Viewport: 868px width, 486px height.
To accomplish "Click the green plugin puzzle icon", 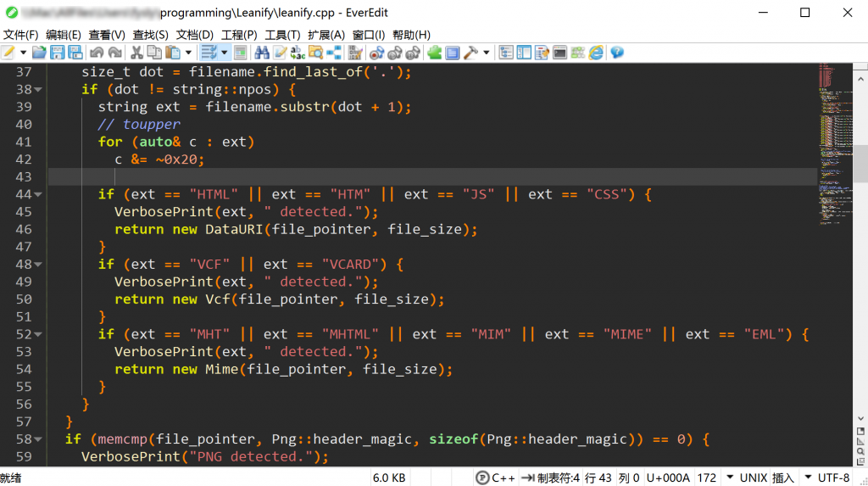I will 435,53.
